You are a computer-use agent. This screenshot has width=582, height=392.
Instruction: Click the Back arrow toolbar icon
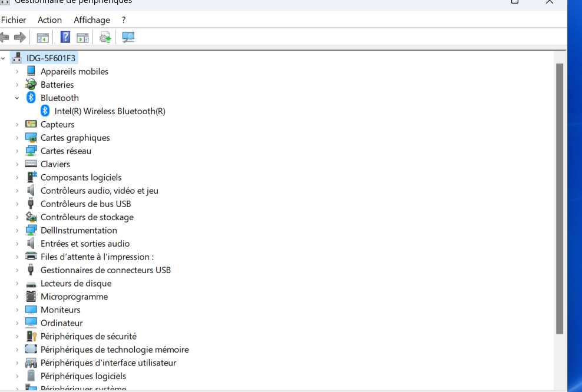click(5, 37)
